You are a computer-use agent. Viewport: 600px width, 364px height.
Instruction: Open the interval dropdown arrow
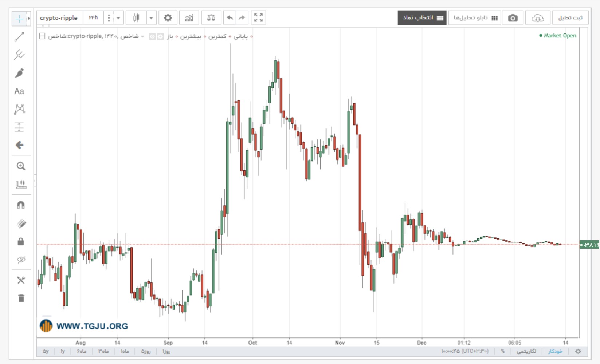(118, 18)
